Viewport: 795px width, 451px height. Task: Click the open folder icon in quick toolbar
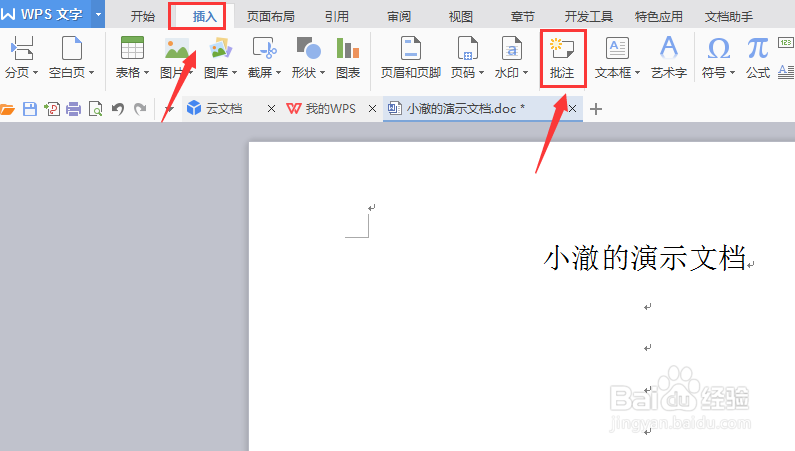coord(8,109)
